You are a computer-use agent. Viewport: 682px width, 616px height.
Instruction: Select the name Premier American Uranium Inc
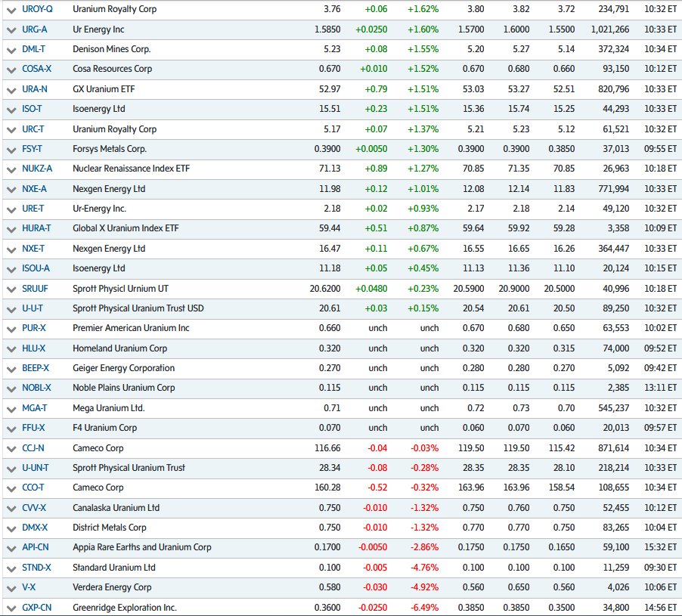pos(131,327)
